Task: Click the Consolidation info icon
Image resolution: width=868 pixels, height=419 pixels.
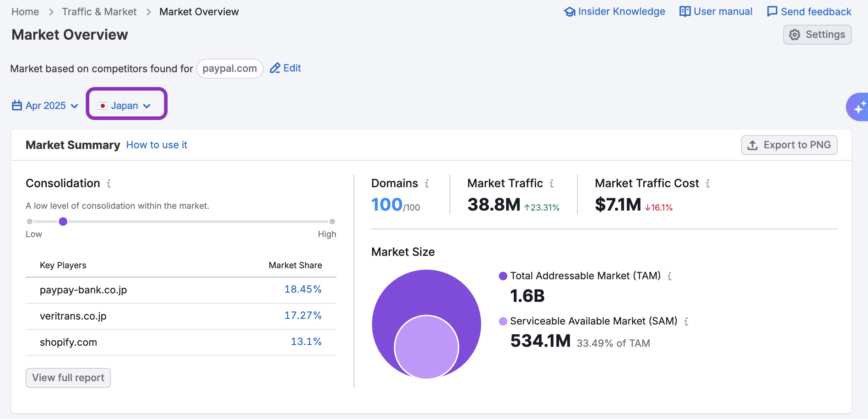Action: 109,183
